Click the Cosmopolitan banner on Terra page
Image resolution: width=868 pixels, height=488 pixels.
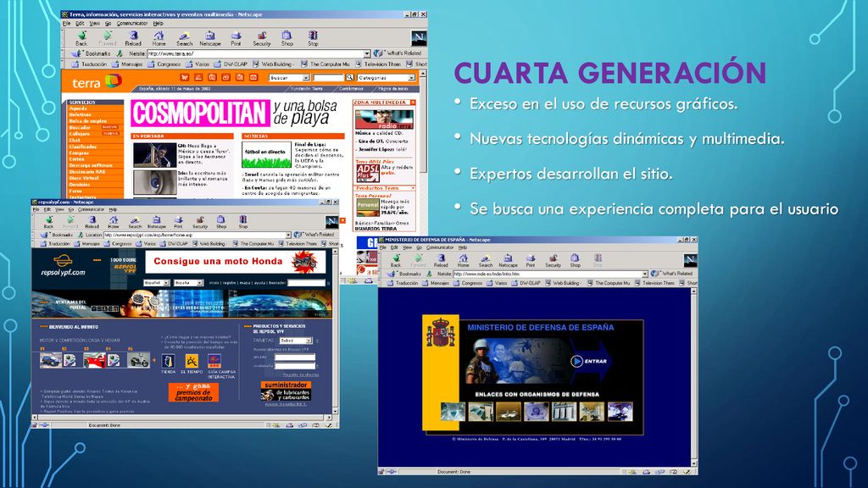237,113
